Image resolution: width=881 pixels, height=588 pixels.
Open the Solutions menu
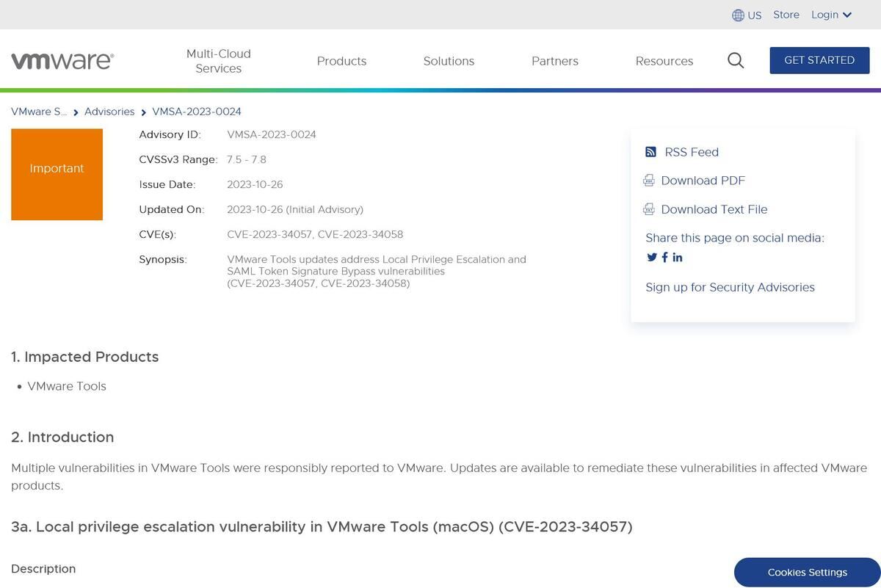[449, 61]
